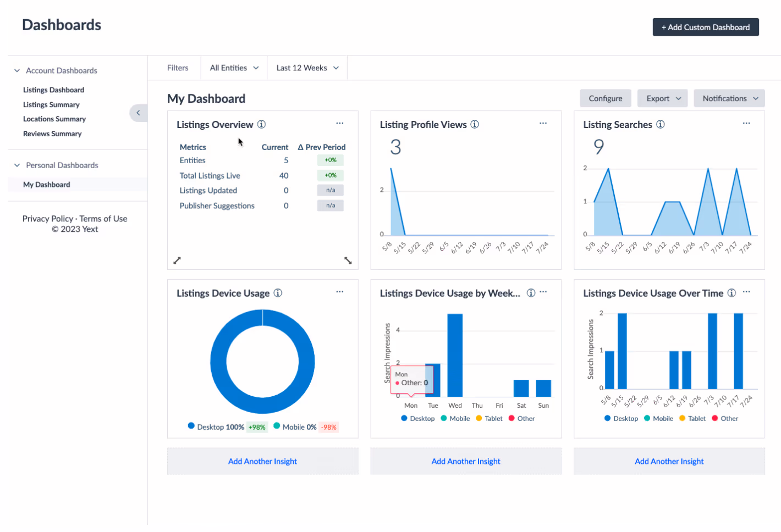Click Add Another Insight under Device Usage Over Time
The width and height of the screenshot is (781, 532).
pos(669,461)
